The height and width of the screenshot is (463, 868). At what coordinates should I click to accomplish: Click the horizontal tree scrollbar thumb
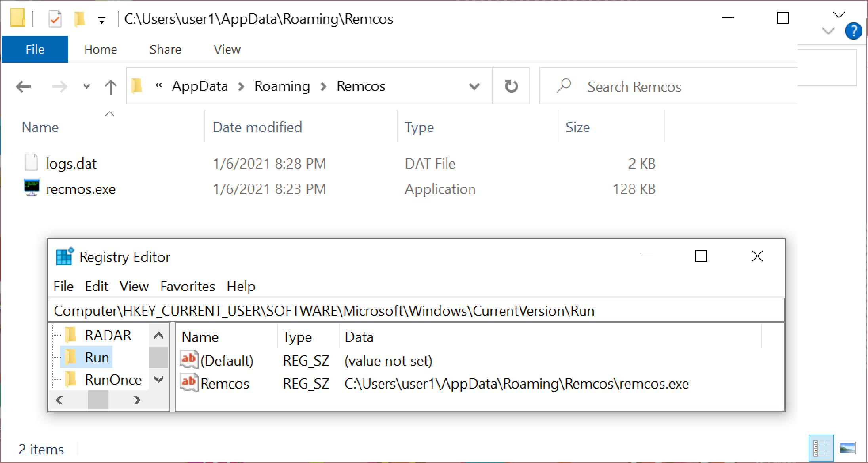point(98,400)
